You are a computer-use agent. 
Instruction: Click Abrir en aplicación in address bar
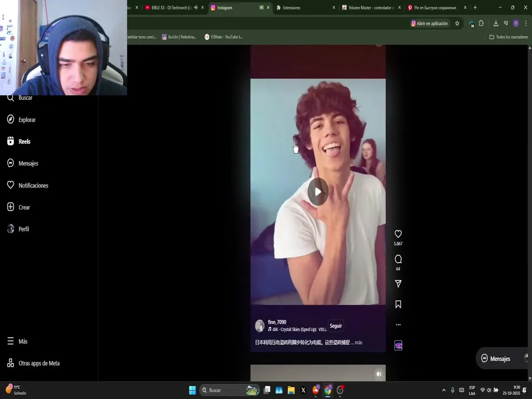pos(429,23)
